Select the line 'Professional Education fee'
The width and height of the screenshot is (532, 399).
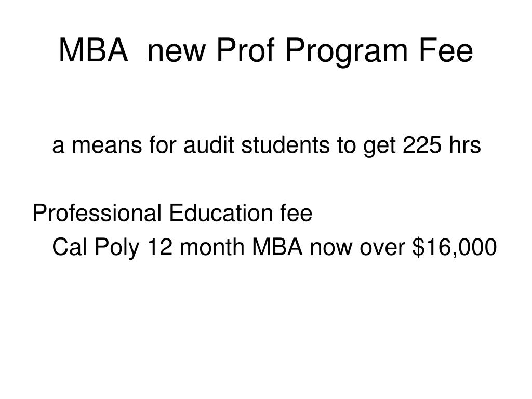click(172, 212)
